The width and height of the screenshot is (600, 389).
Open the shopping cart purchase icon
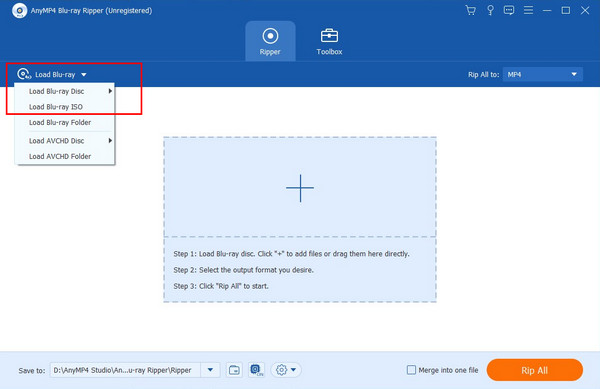pyautogui.click(x=470, y=10)
